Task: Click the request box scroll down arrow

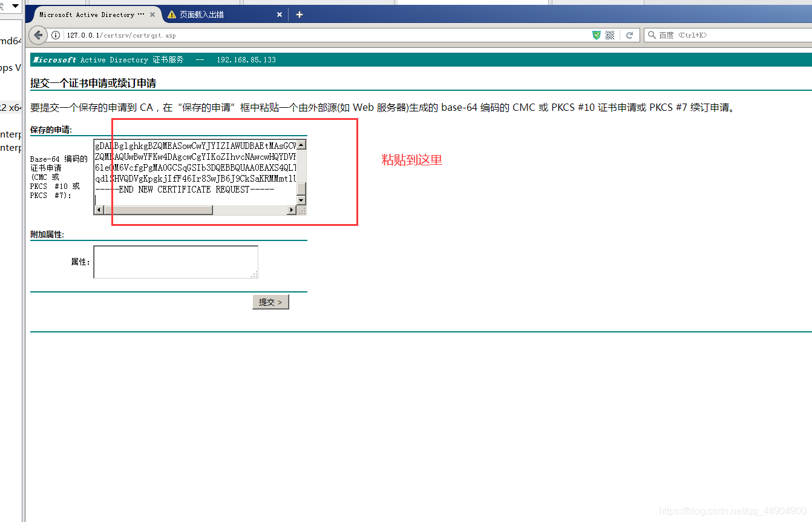Action: click(x=301, y=200)
